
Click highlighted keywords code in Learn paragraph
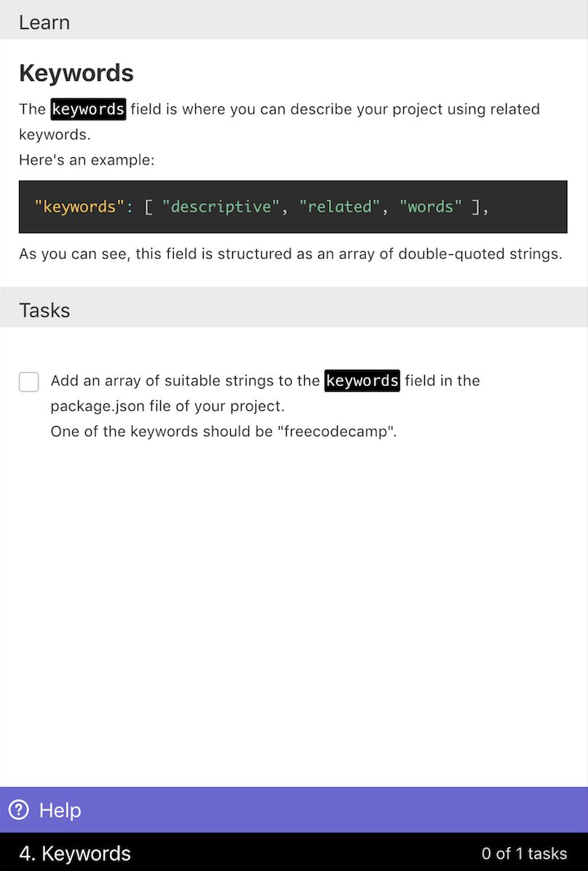coord(88,109)
